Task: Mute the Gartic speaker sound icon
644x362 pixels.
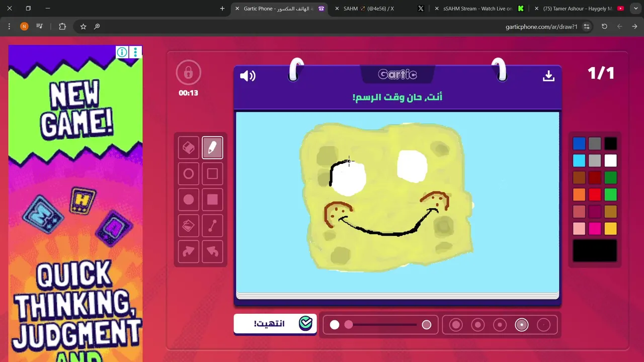Action: pos(248,76)
